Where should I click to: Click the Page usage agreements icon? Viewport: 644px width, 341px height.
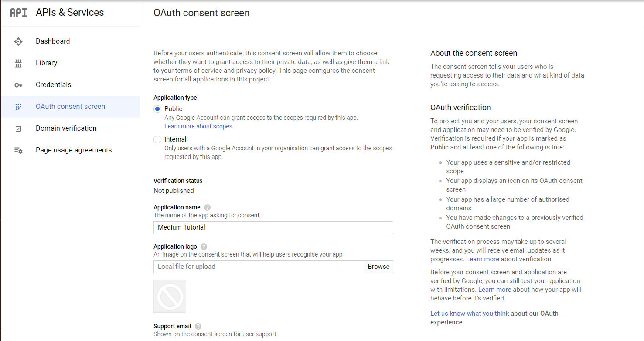tap(18, 150)
